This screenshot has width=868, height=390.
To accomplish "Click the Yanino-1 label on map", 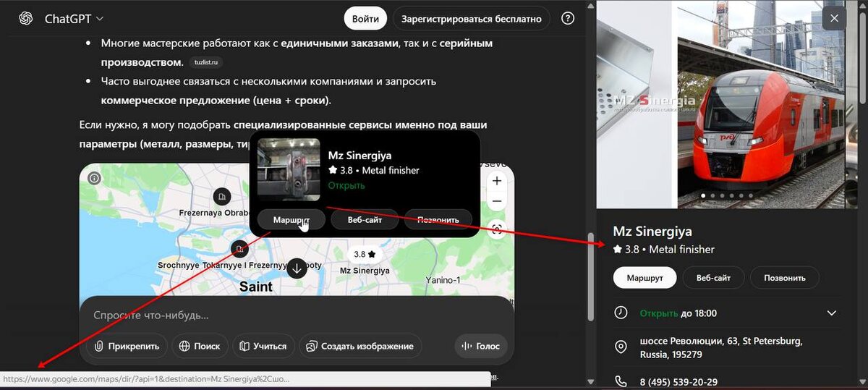I will (443, 280).
